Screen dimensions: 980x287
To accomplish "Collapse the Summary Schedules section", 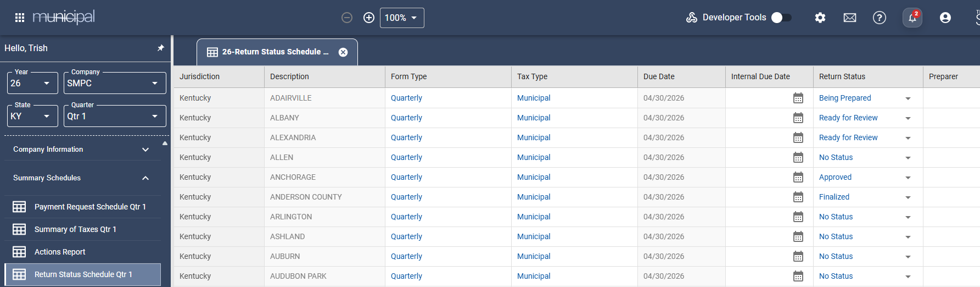I will [x=82, y=178].
